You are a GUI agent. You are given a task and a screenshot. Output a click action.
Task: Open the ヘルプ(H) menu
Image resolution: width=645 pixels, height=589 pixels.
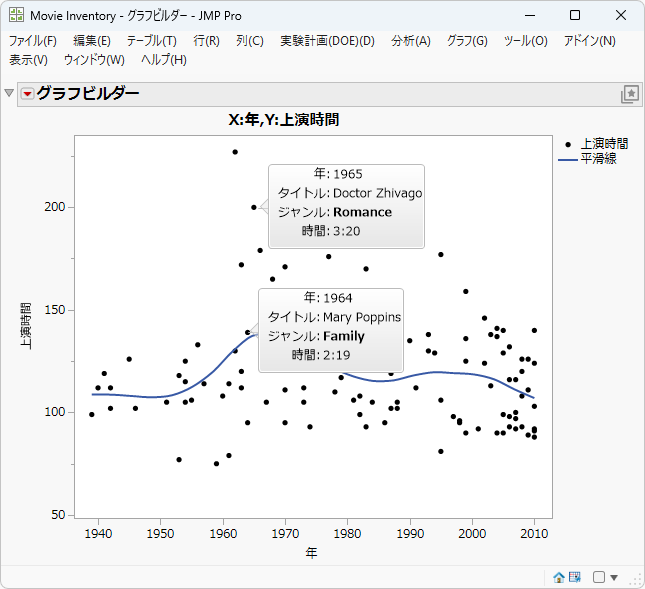[x=164, y=60]
